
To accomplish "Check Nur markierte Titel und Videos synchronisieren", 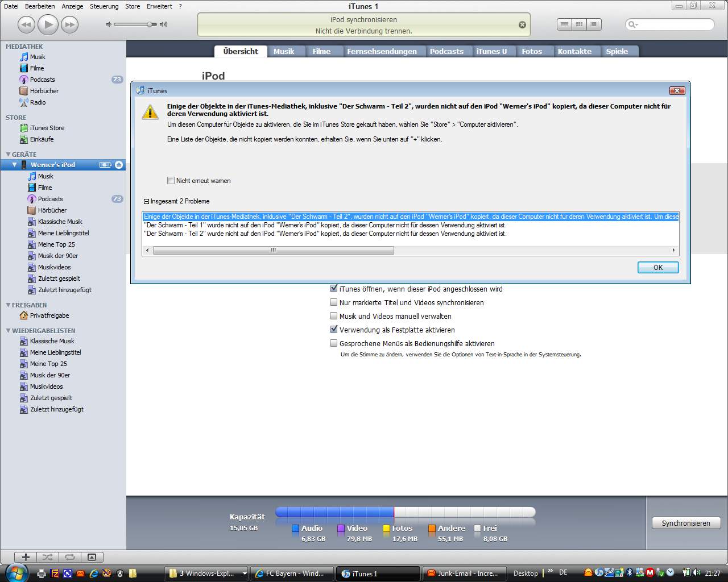I will [x=334, y=302].
